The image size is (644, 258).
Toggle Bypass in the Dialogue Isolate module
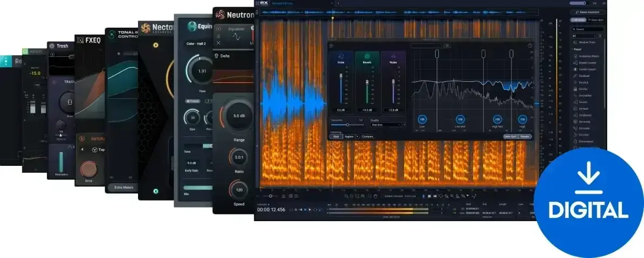349,137
